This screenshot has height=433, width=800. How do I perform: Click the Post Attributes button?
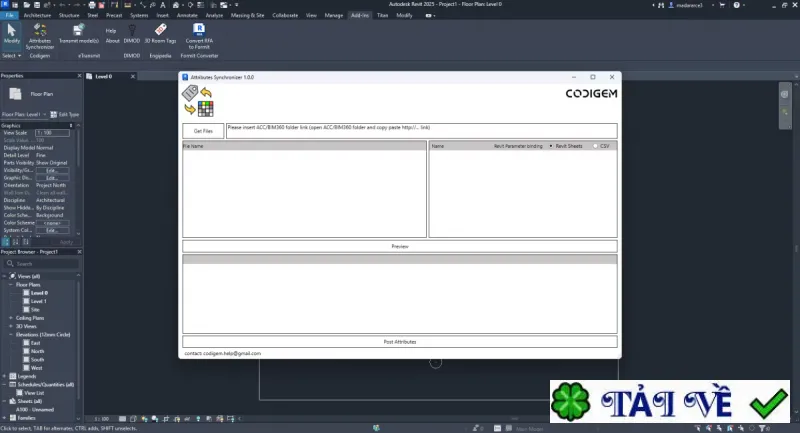[400, 342]
